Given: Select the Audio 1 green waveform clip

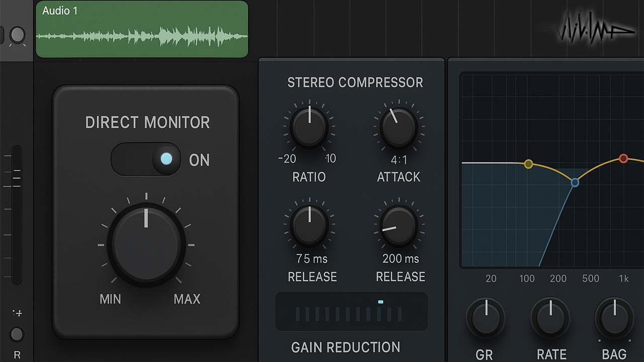Looking at the screenshot, I should [142, 29].
